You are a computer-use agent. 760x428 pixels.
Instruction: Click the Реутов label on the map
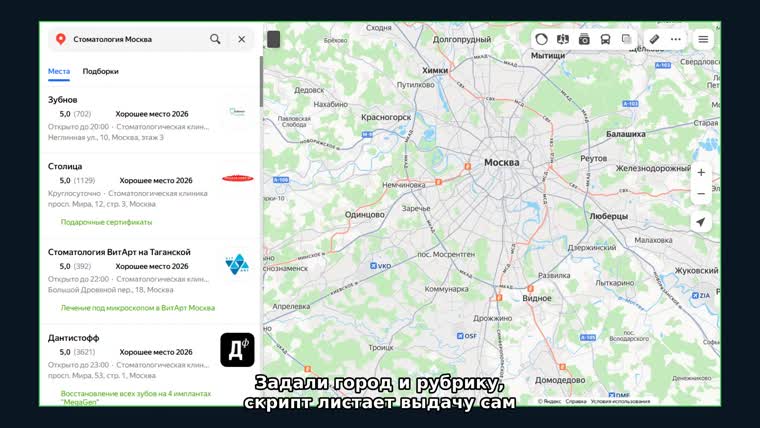click(x=593, y=159)
